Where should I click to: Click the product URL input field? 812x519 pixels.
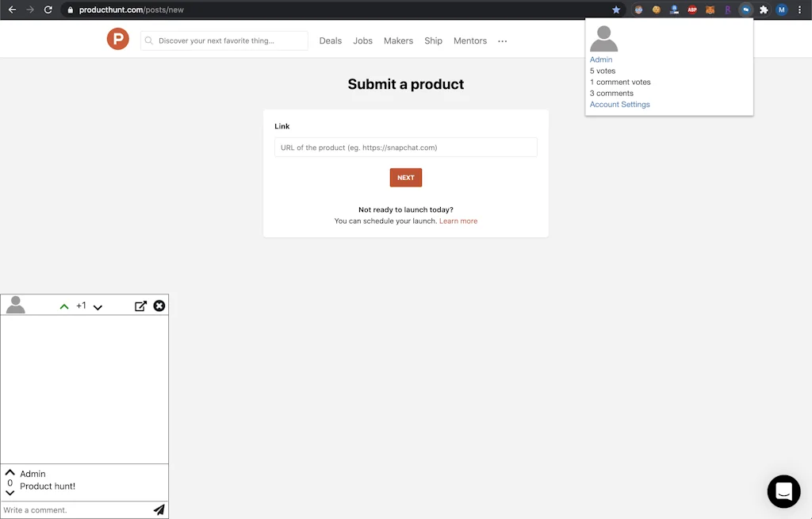[x=405, y=147]
